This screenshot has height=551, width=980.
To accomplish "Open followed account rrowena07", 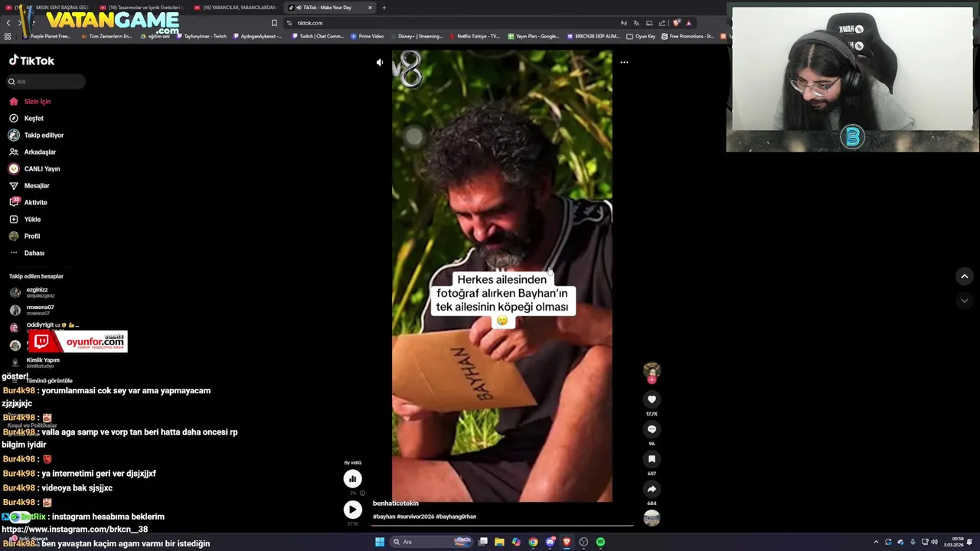I will coord(32,310).
